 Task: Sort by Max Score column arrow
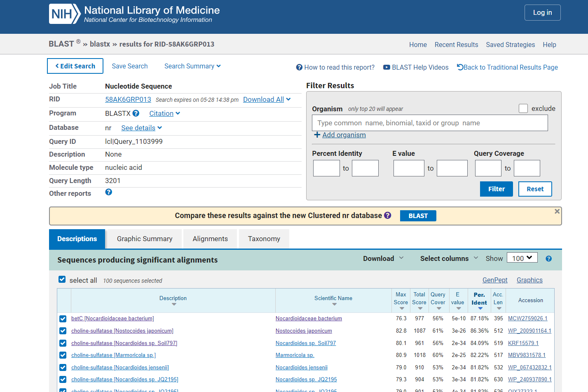point(402,308)
